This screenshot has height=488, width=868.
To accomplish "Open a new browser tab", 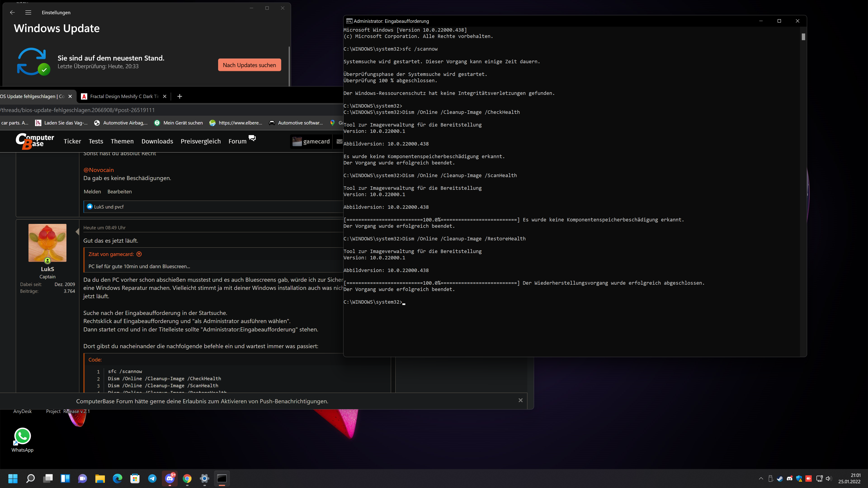I will 180,96.
